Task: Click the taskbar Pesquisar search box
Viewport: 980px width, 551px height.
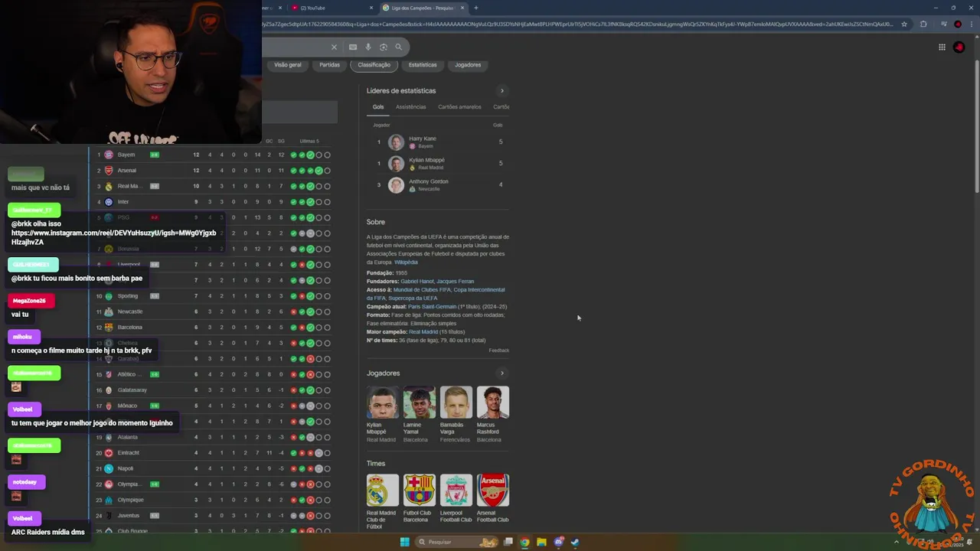Action: click(456, 542)
